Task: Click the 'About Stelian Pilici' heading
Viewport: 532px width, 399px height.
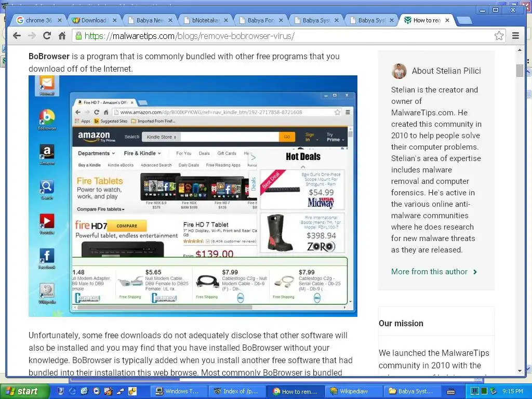Action: pos(446,71)
